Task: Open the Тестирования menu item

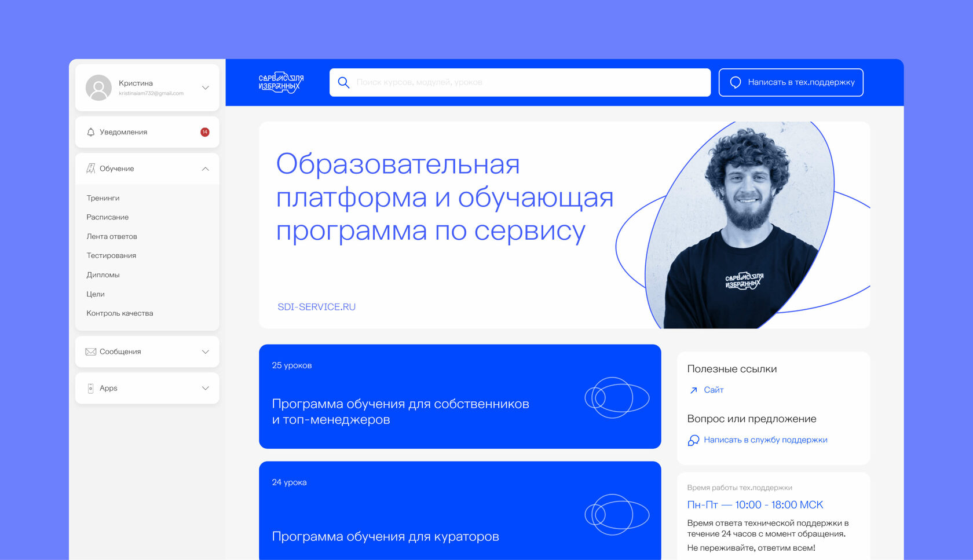Action: point(111,255)
